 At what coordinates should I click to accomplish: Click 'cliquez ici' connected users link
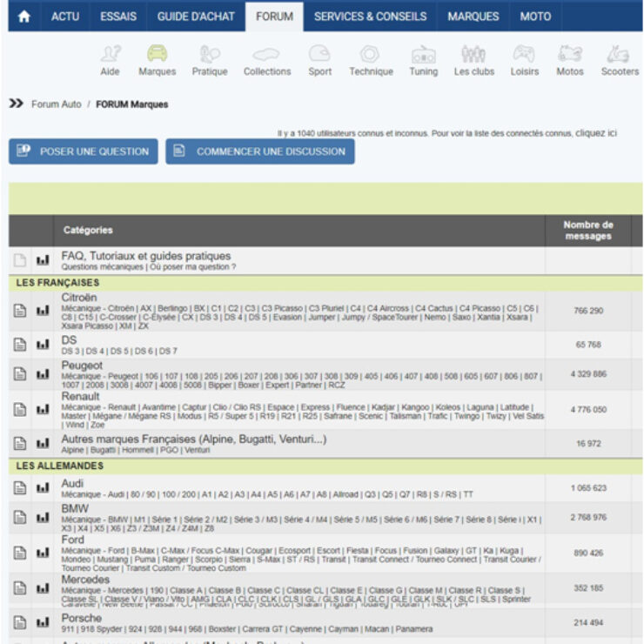[x=596, y=133]
